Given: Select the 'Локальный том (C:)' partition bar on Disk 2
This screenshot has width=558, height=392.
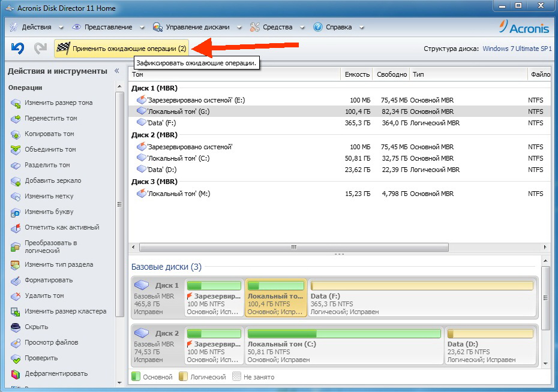Looking at the screenshot, I should (344, 345).
